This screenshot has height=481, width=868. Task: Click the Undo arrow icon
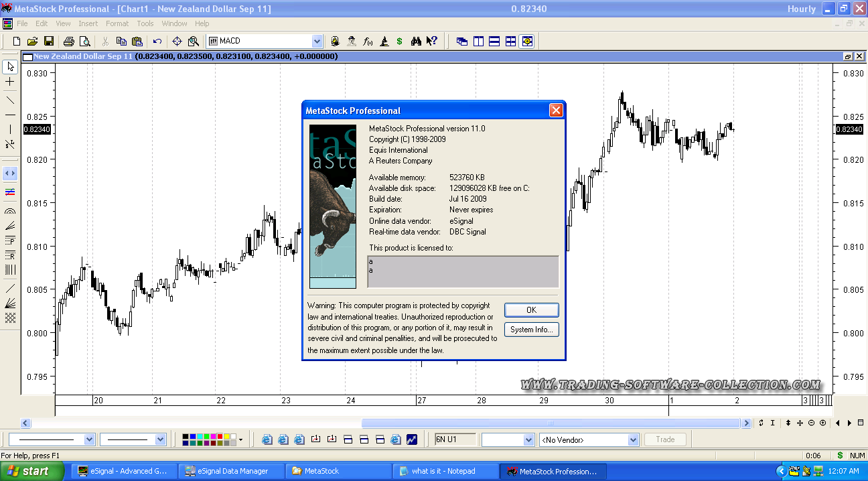157,41
